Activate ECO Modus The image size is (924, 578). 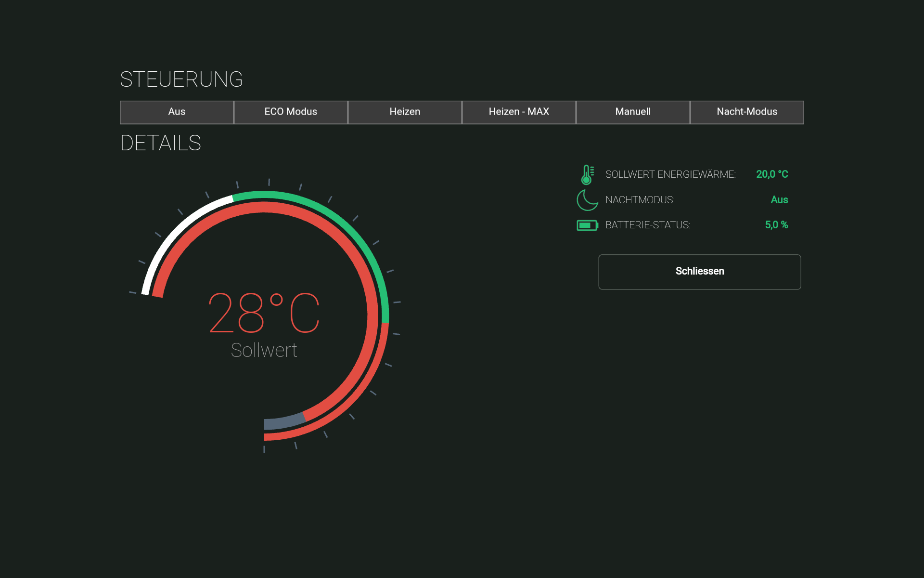pyautogui.click(x=291, y=112)
